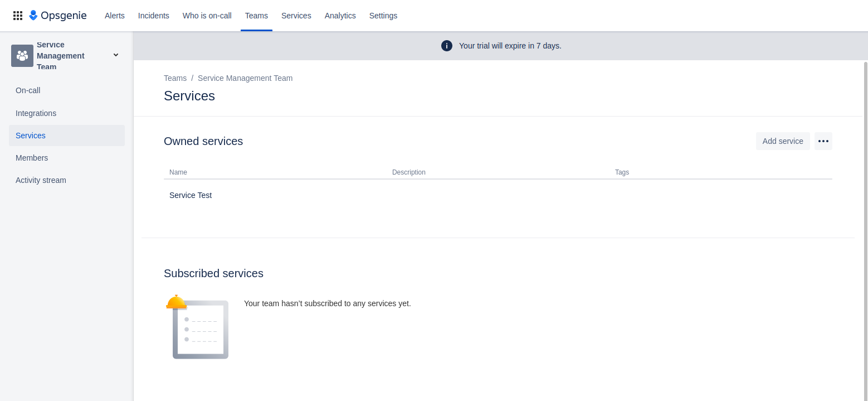The width and height of the screenshot is (868, 401).
Task: Go to the Incidents tab
Action: pyautogui.click(x=154, y=16)
